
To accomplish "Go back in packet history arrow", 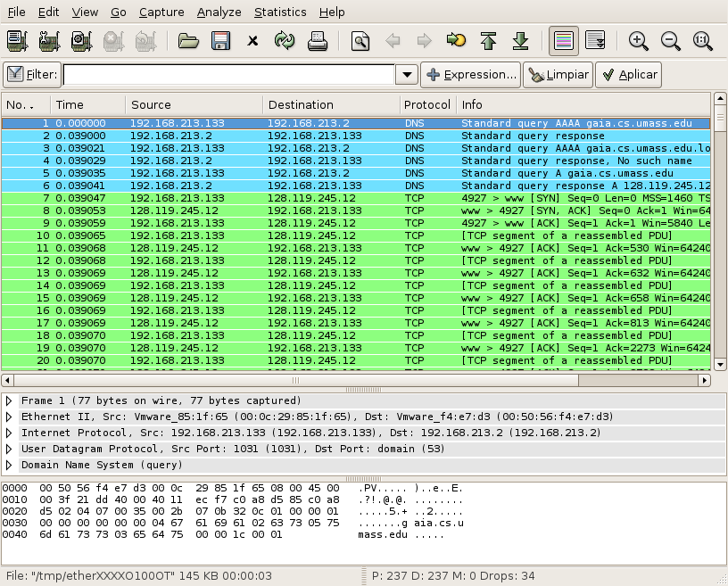I will 393,41.
